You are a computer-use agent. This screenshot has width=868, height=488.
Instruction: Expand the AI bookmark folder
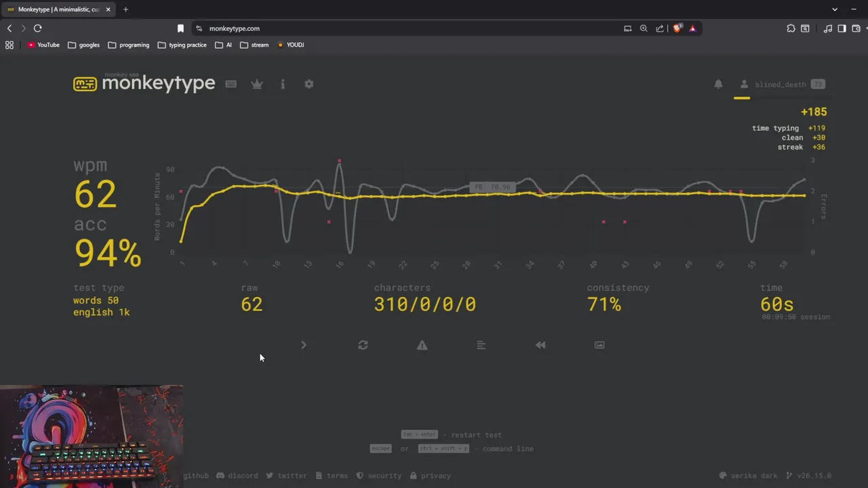tap(224, 45)
